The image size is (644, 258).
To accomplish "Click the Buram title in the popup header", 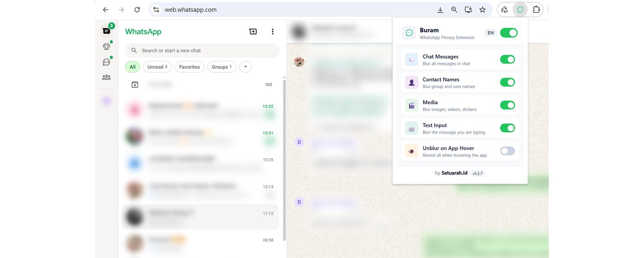I will pyautogui.click(x=429, y=30).
